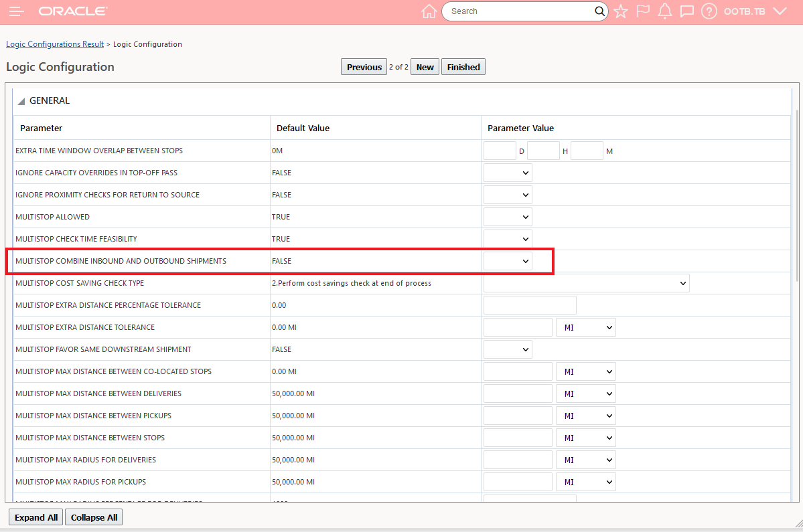803x532 pixels.
Task: Select unit dropdown for Multistop Extra Distance Tolerance
Action: pyautogui.click(x=586, y=327)
